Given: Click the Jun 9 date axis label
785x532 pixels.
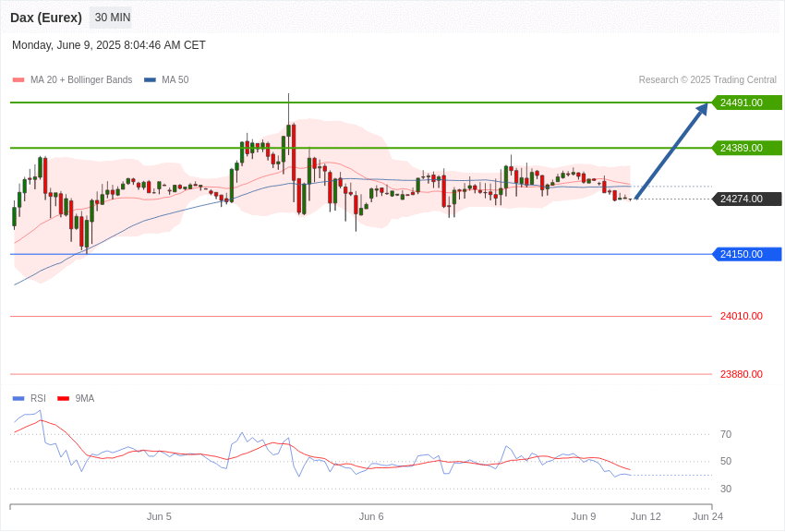Looking at the screenshot, I should click(584, 516).
